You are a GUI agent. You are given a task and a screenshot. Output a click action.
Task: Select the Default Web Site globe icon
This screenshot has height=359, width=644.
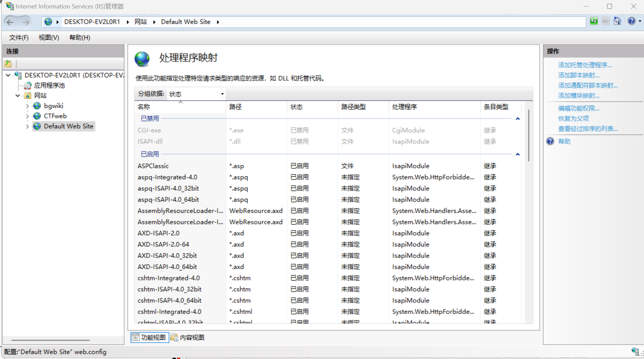coord(37,126)
